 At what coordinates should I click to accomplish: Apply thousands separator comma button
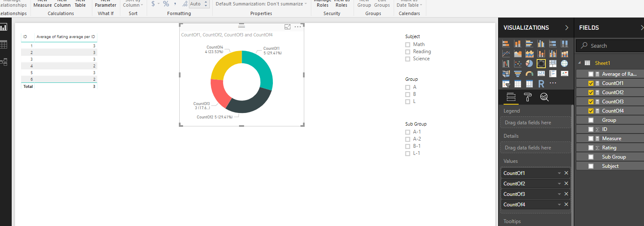pyautogui.click(x=175, y=4)
